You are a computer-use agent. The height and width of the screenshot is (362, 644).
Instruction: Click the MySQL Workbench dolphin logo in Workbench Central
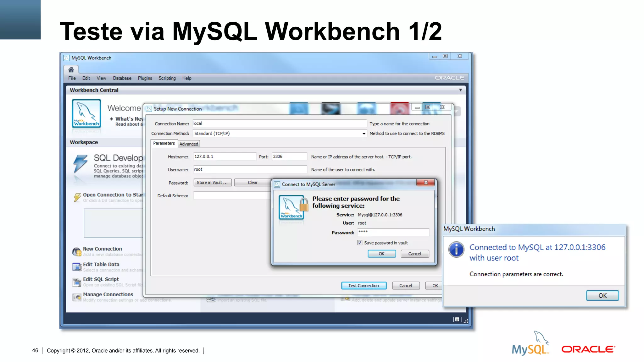coord(86,113)
